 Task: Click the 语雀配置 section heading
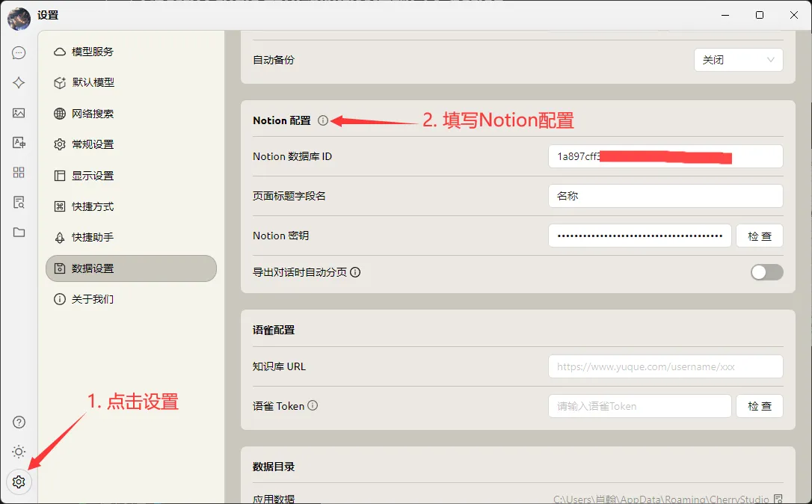pos(274,330)
